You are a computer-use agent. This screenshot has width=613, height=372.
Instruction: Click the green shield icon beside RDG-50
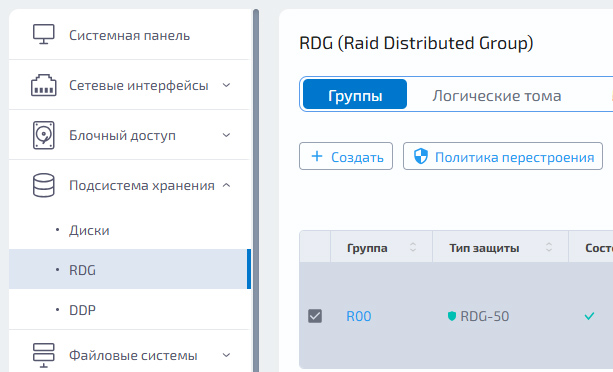pos(452,316)
